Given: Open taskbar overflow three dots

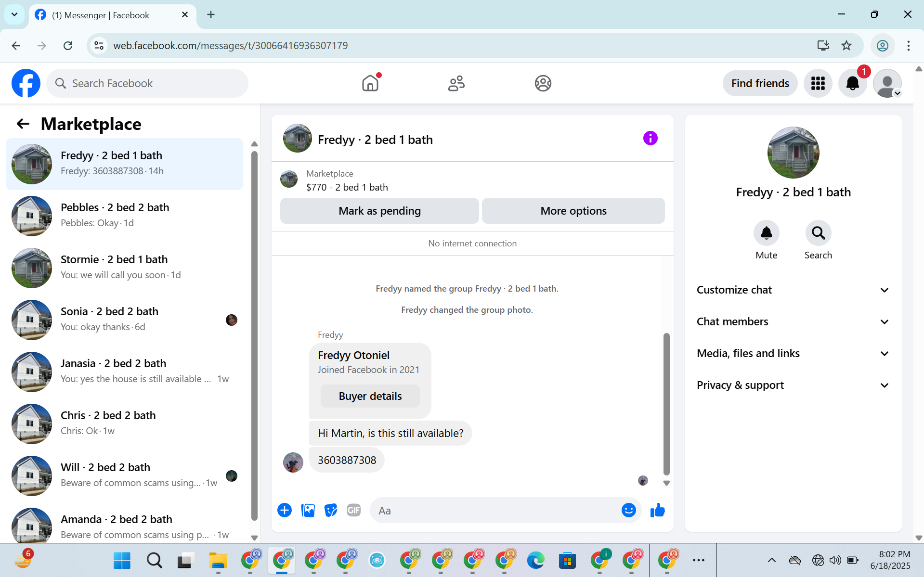Looking at the screenshot, I should pos(698,560).
